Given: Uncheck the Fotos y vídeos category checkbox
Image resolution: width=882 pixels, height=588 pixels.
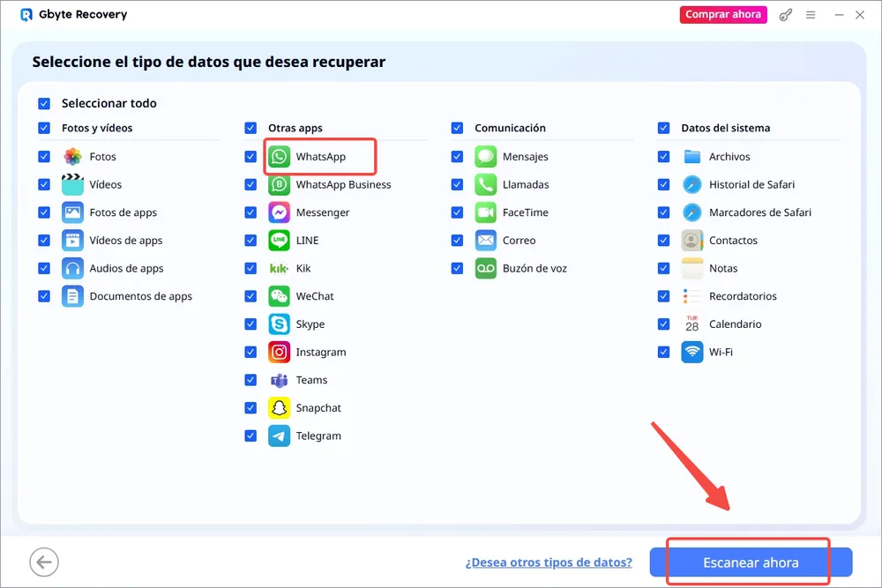Looking at the screenshot, I should pos(44,128).
